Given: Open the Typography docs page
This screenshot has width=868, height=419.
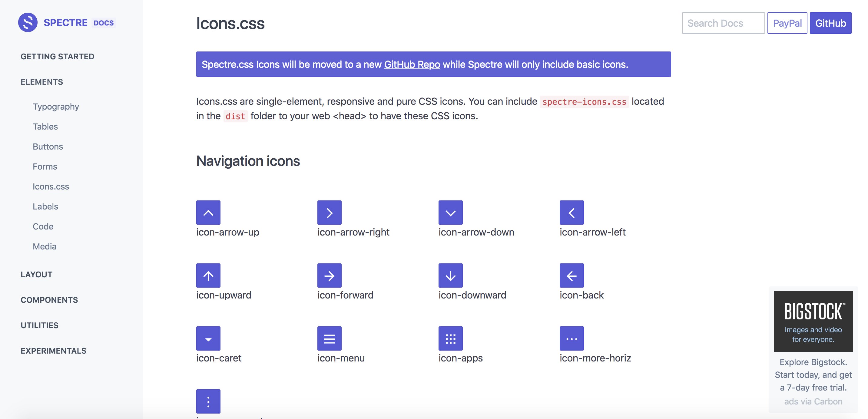Looking at the screenshot, I should click(x=56, y=107).
